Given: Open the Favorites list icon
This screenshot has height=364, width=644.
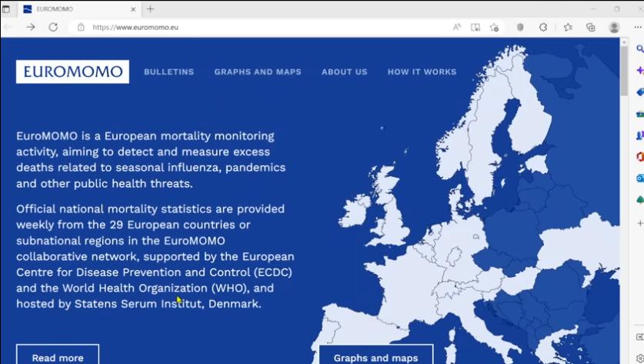Looking at the screenshot, I should click(568, 27).
